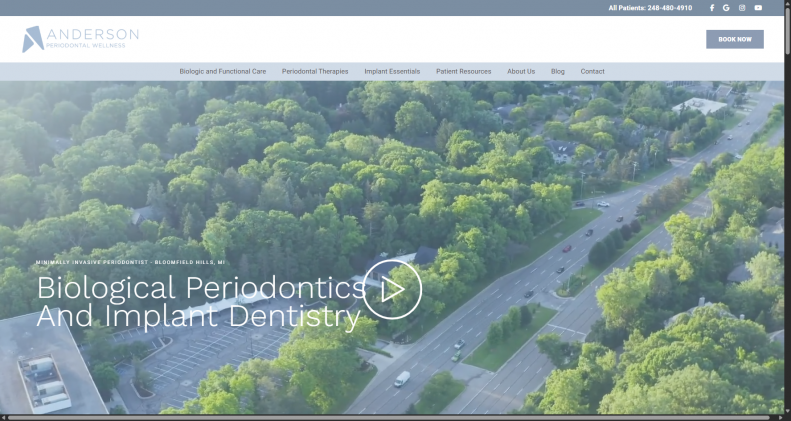Expand the Periodontal Therapies menu
The height and width of the screenshot is (421, 791).
315,72
